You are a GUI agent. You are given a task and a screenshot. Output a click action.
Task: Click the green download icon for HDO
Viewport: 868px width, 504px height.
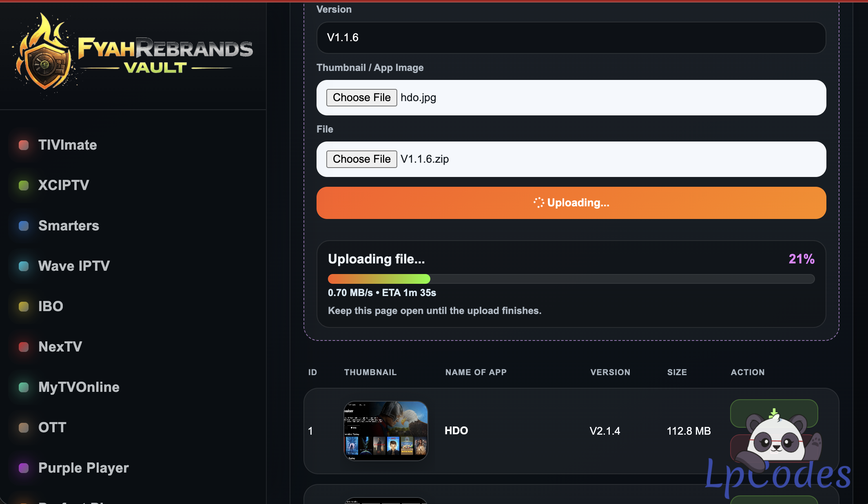773,413
